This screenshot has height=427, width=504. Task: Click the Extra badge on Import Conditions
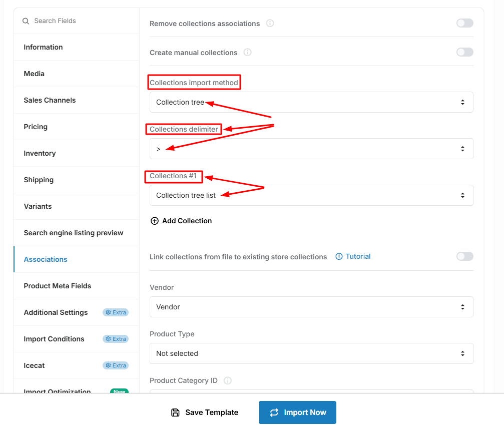pyautogui.click(x=116, y=339)
